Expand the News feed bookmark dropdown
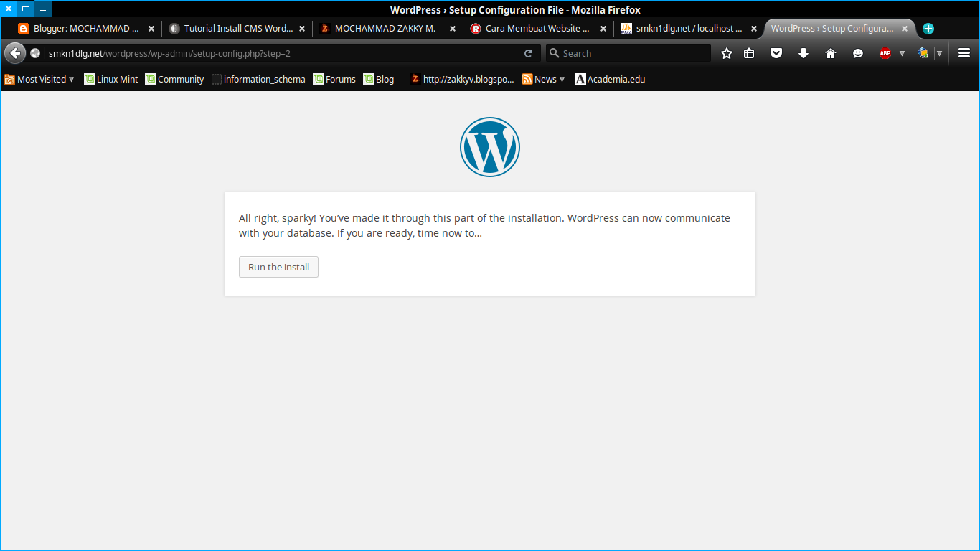Viewport: 980px width, 551px height. pyautogui.click(x=544, y=80)
